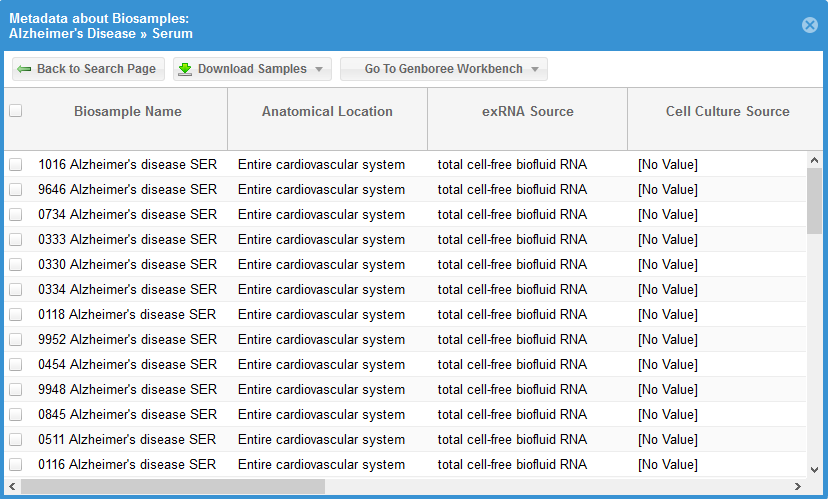The height and width of the screenshot is (499, 828).
Task: Click the horizontal scrollbar right arrow
Action: (x=797, y=486)
